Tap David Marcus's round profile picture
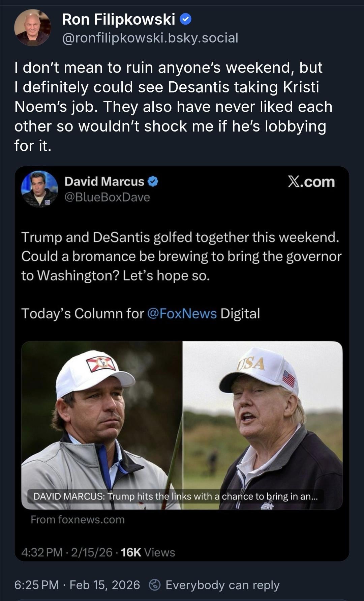 (39, 189)
